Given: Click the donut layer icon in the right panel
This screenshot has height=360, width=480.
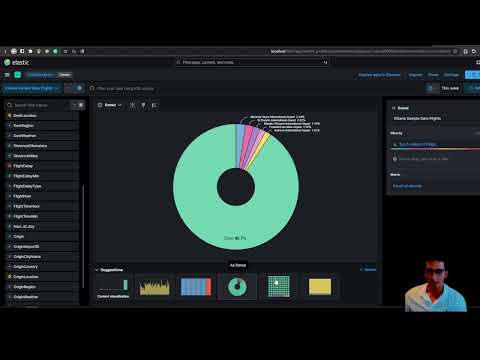Looking at the screenshot, I should click(394, 108).
